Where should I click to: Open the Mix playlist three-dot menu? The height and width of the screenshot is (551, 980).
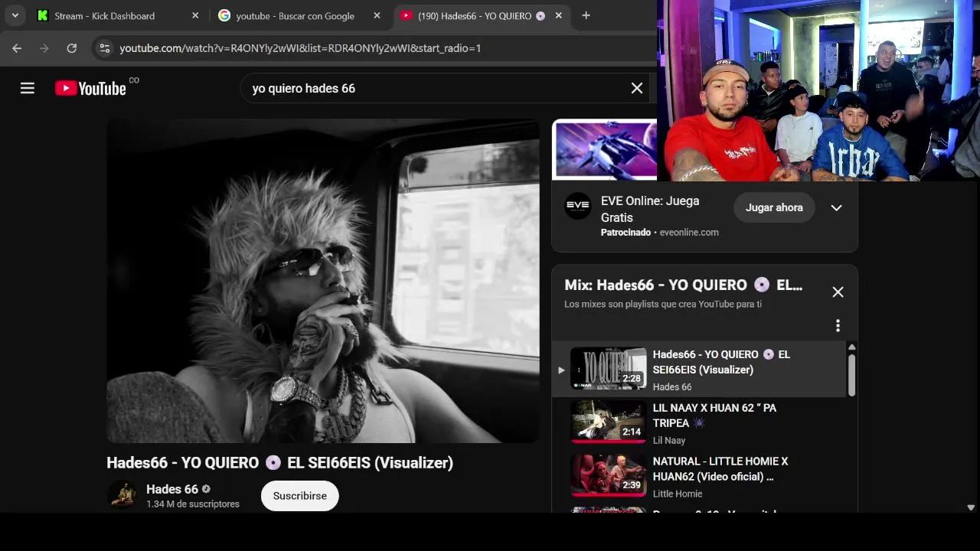[838, 326]
